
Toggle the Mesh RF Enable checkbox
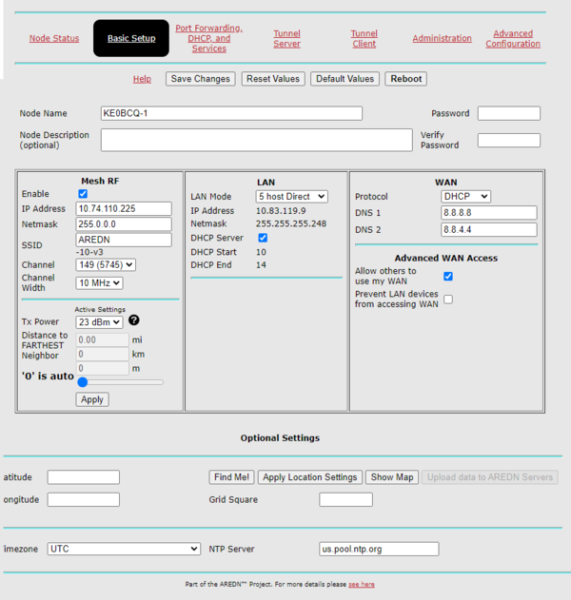click(x=83, y=194)
